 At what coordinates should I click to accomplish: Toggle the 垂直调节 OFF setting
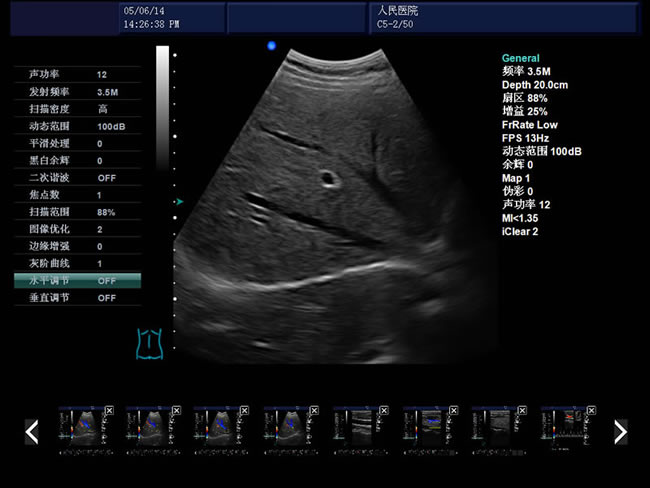pos(106,298)
